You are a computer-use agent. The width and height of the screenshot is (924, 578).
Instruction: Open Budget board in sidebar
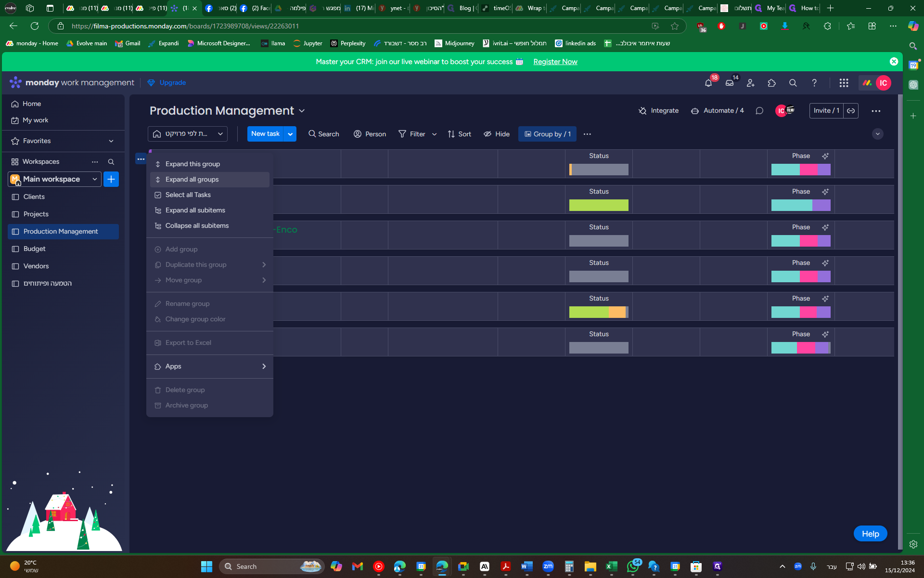tap(64, 249)
